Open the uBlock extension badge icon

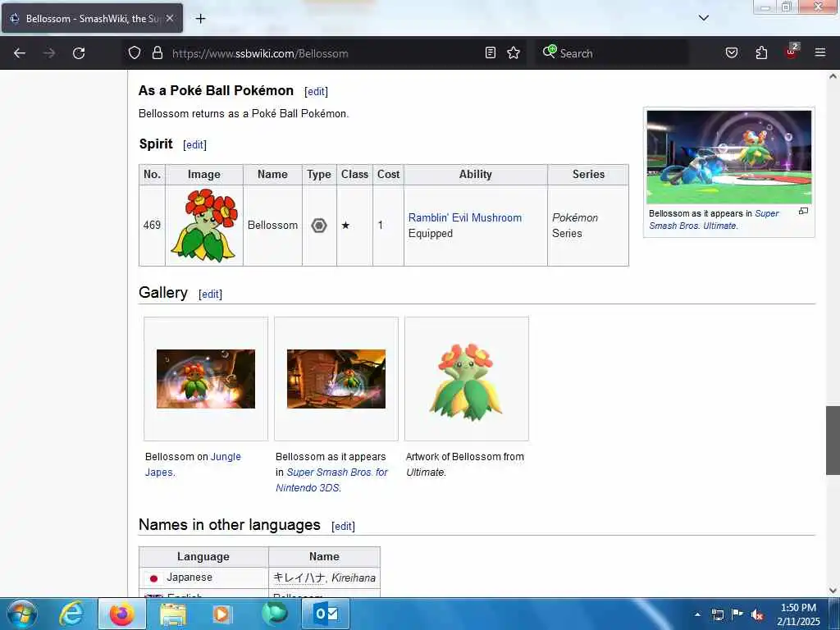click(x=792, y=52)
